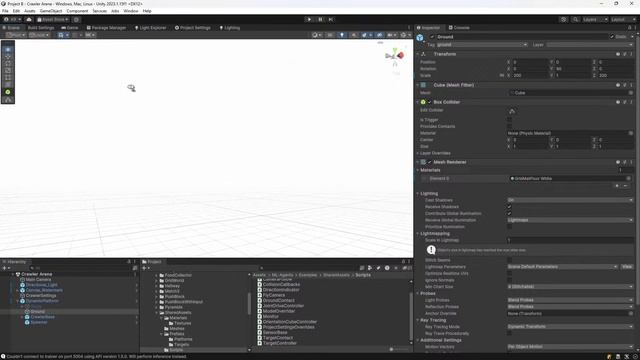Open the Tag dropdown
This screenshot has width=640, height=360.
click(x=482, y=45)
